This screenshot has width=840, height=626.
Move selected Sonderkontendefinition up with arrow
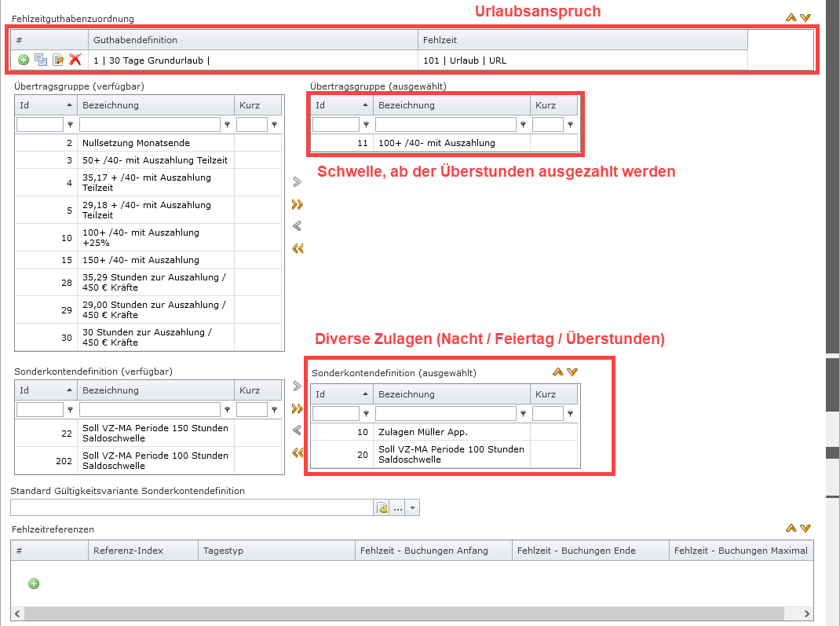[557, 372]
